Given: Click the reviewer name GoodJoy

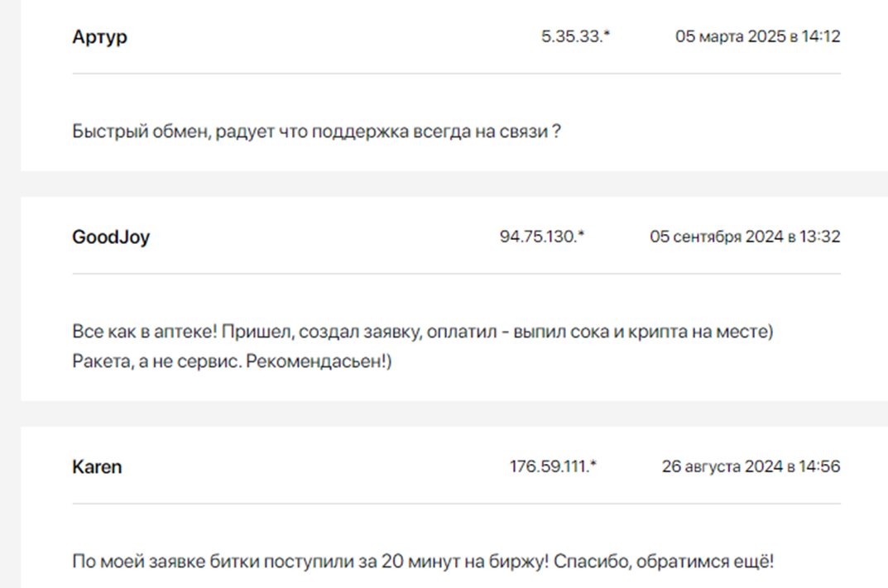Looking at the screenshot, I should [111, 237].
